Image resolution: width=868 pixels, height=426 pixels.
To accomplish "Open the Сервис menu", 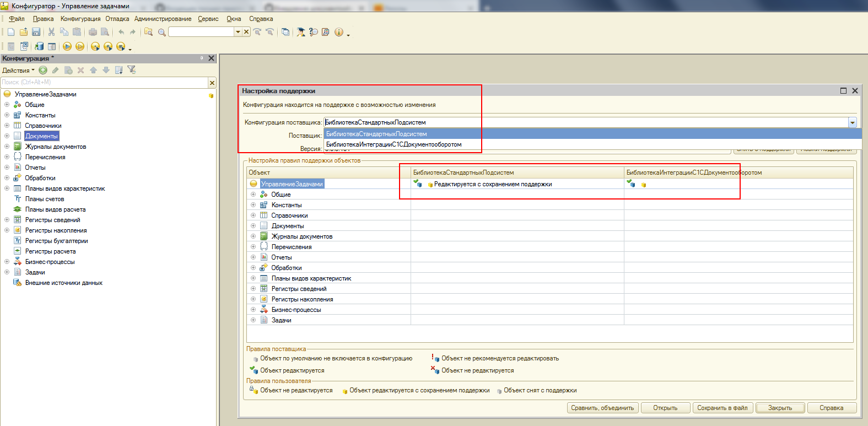I will tap(208, 19).
